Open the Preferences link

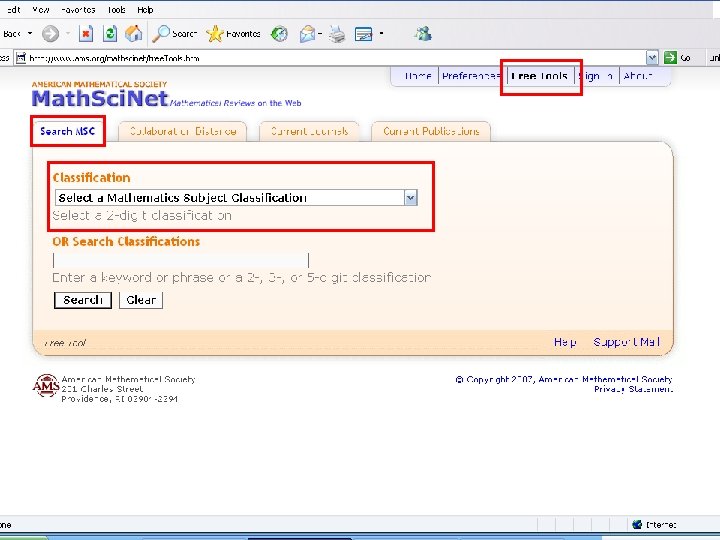click(471, 76)
